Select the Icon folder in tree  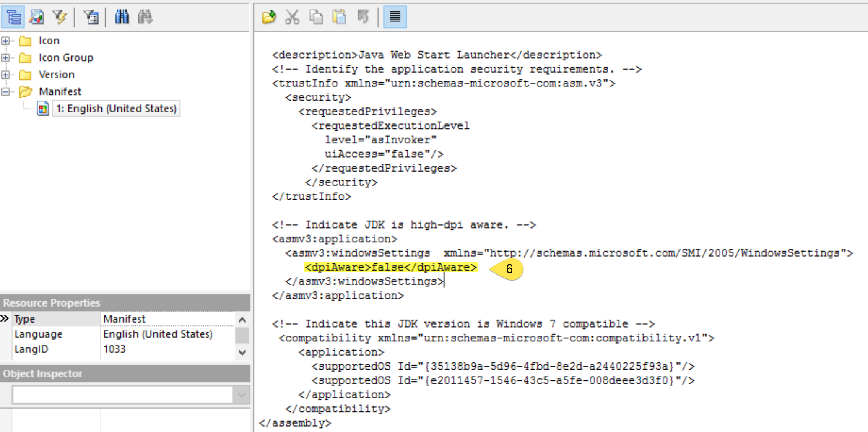49,41
